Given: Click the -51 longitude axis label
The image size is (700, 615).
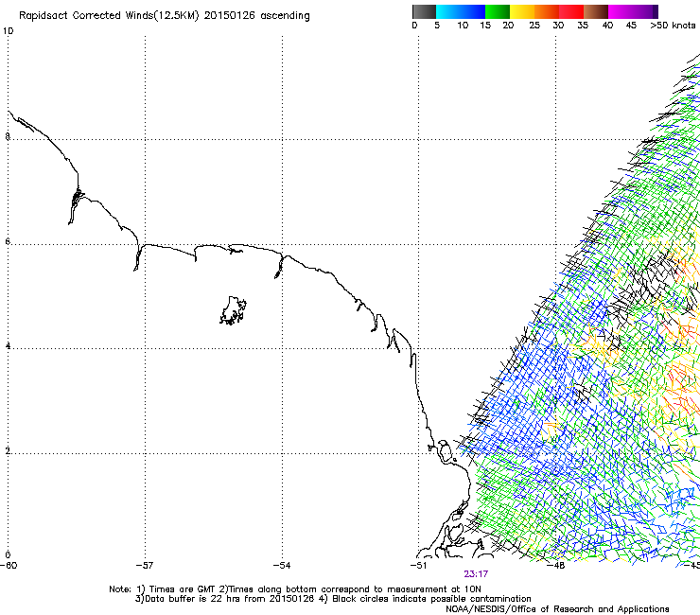Looking at the screenshot, I should click(x=418, y=566).
